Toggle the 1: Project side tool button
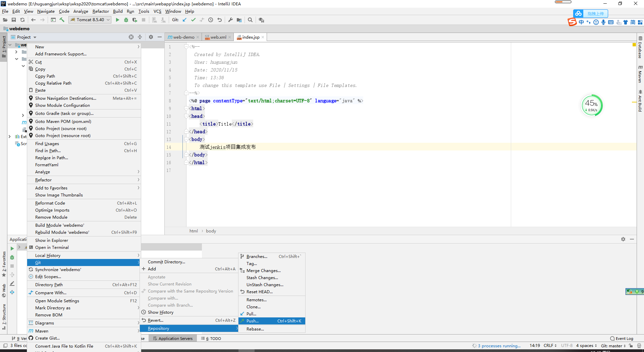644x352 pixels. [x=4, y=46]
